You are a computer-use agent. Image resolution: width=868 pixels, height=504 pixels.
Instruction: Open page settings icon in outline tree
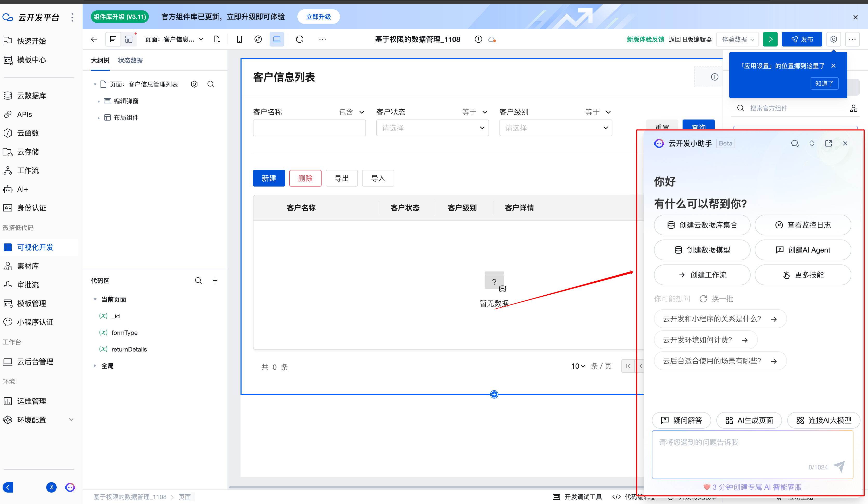pos(194,84)
